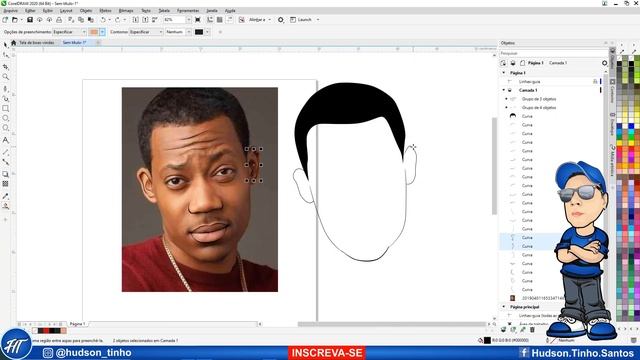
Task: Click the Página 1 tab at bottom
Action: click(77, 324)
